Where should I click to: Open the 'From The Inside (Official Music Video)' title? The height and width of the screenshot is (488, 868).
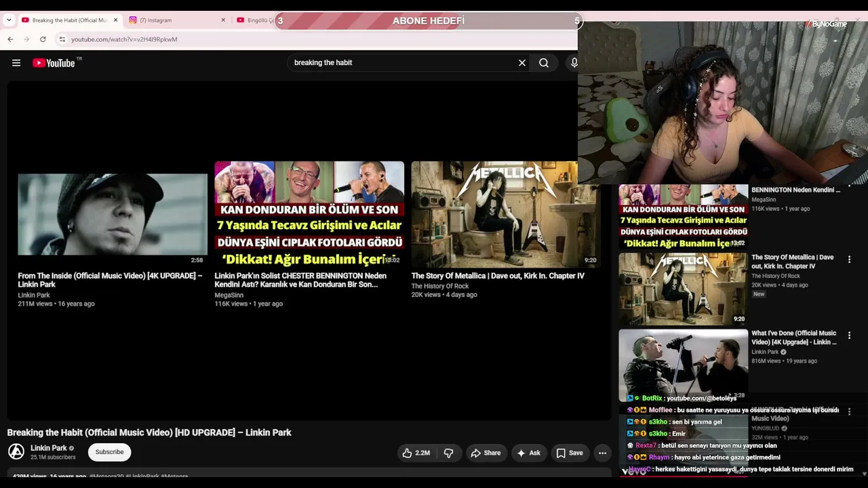pyautogui.click(x=110, y=280)
